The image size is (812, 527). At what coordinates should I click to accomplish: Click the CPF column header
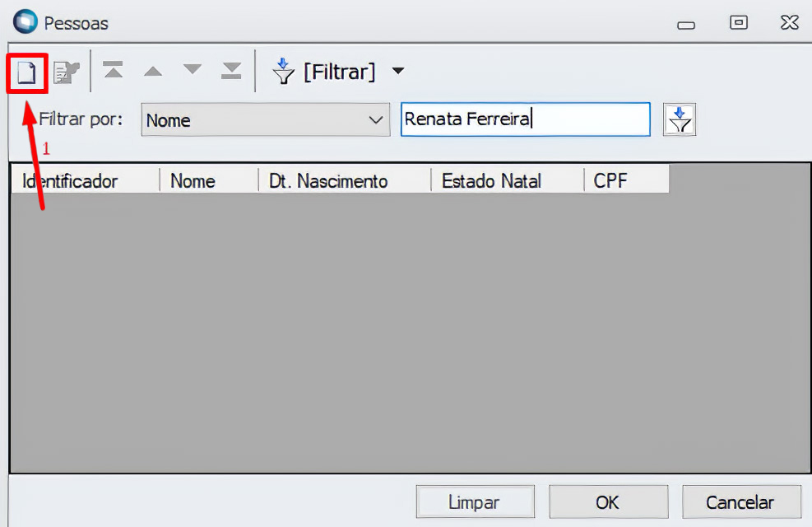click(x=625, y=180)
